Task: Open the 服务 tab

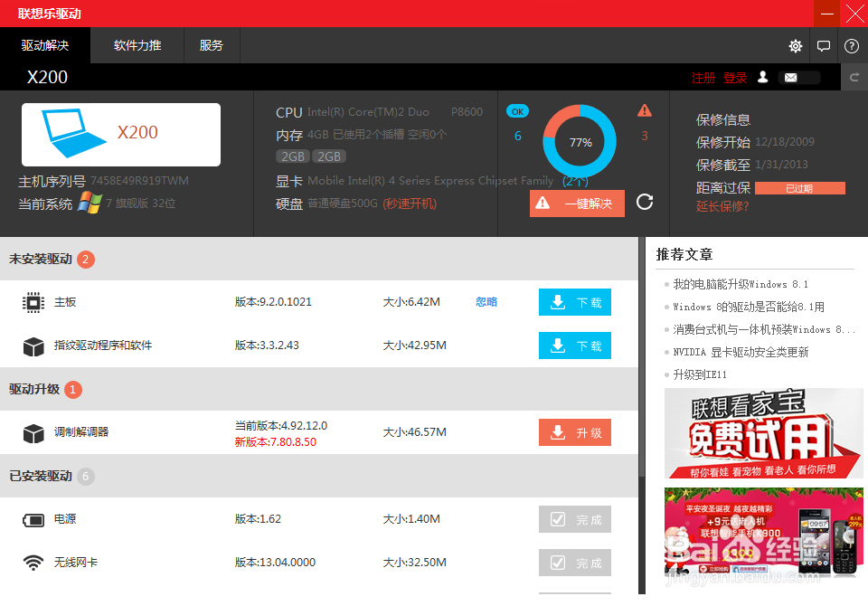Action: (212, 45)
